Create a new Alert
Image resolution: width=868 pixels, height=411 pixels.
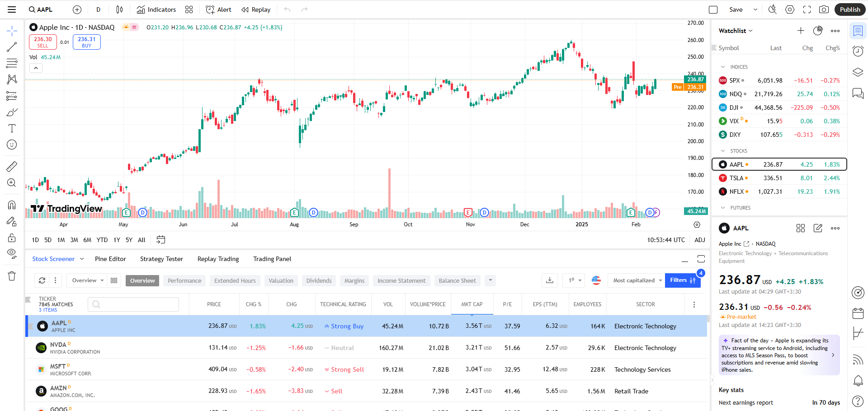tap(218, 9)
